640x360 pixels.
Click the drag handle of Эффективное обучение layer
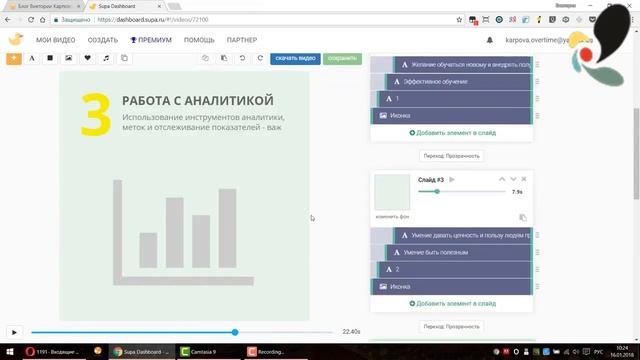(x=538, y=82)
